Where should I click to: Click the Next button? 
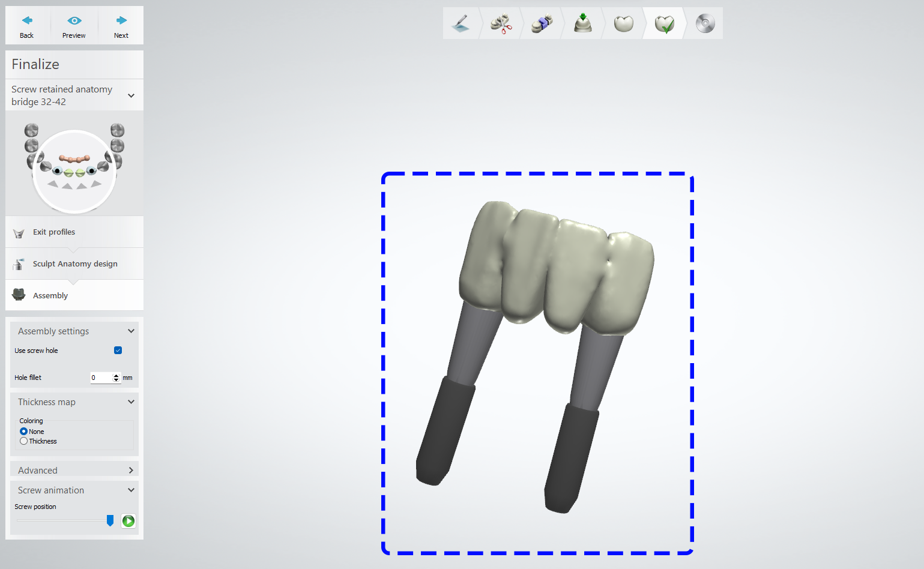[x=121, y=26]
